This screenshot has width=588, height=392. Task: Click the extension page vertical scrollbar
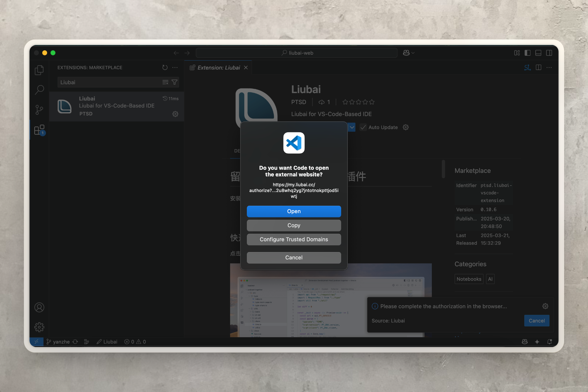443,169
